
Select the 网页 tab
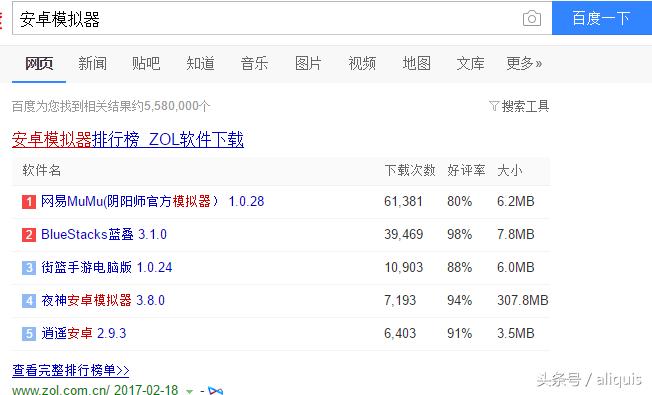pyautogui.click(x=39, y=64)
